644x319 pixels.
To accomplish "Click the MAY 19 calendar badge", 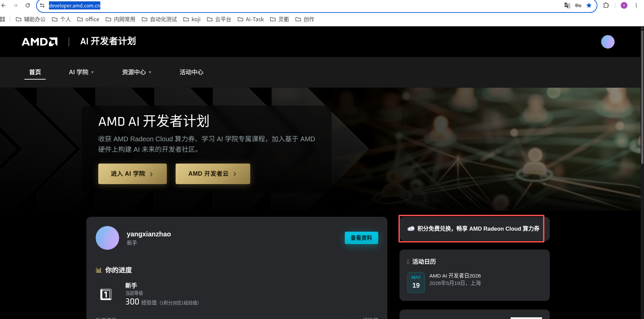I will click(416, 283).
